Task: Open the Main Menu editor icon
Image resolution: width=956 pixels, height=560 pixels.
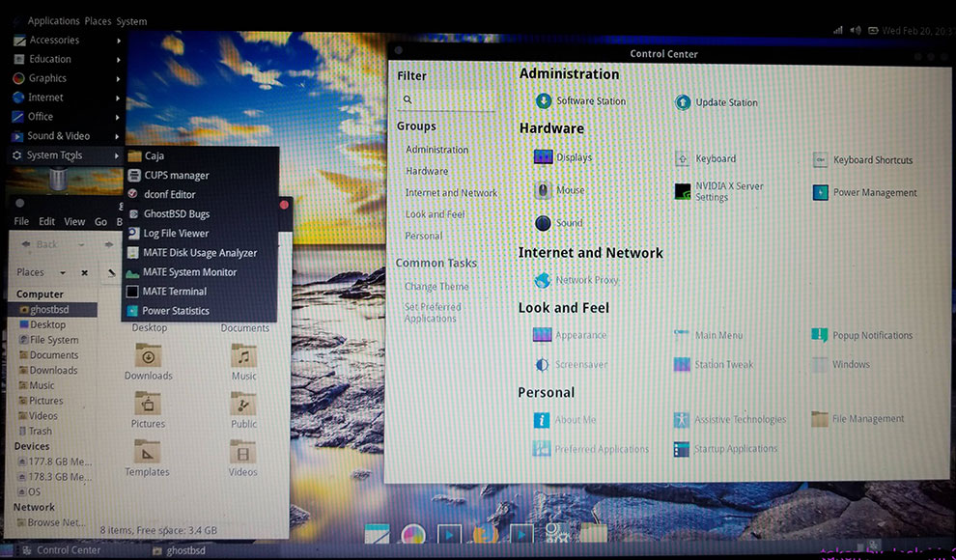Action: coord(681,334)
